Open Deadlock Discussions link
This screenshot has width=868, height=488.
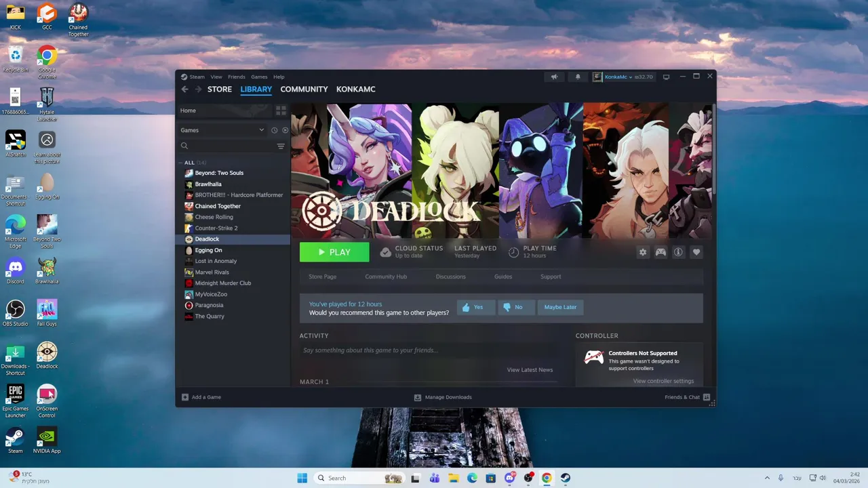pos(451,277)
